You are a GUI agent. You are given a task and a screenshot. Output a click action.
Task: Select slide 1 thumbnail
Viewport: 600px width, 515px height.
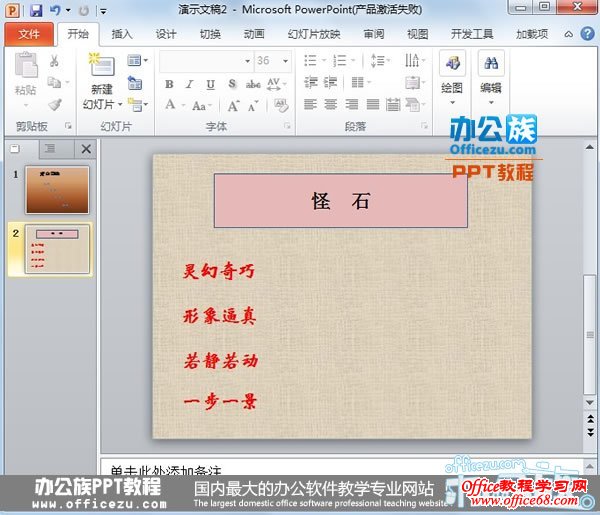point(57,190)
